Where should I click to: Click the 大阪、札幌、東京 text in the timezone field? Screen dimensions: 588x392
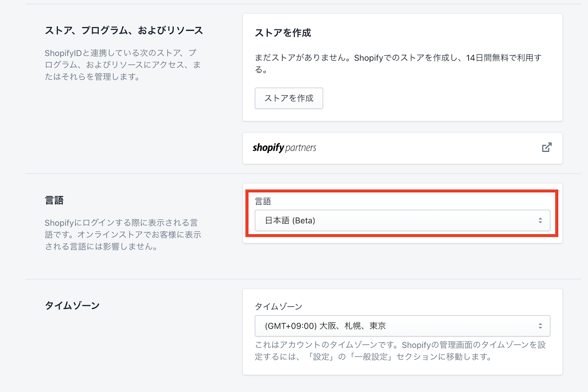pos(352,326)
